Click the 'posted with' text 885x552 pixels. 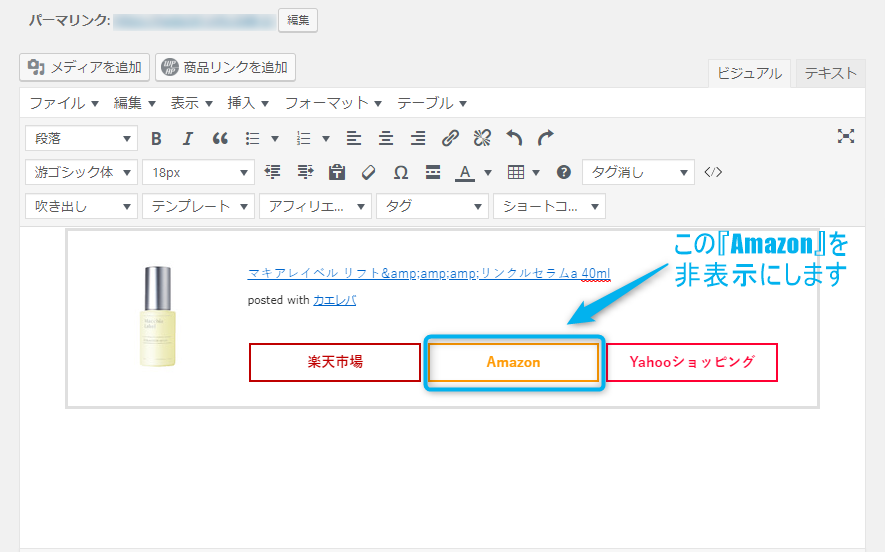click(x=278, y=300)
